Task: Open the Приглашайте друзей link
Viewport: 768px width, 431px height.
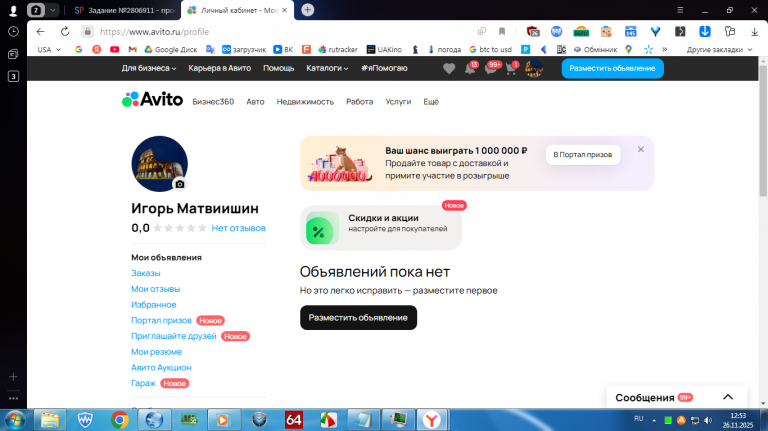Action: pyautogui.click(x=173, y=335)
